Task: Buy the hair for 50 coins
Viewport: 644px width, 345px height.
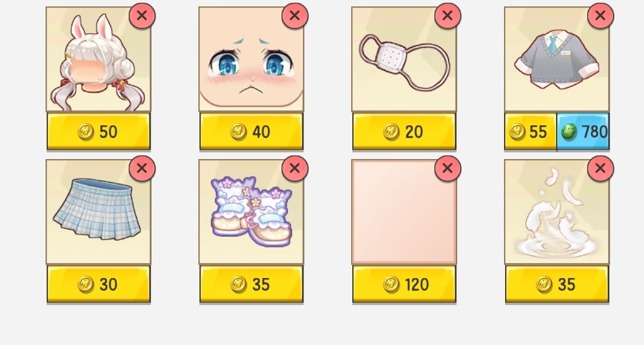Action: [99, 131]
